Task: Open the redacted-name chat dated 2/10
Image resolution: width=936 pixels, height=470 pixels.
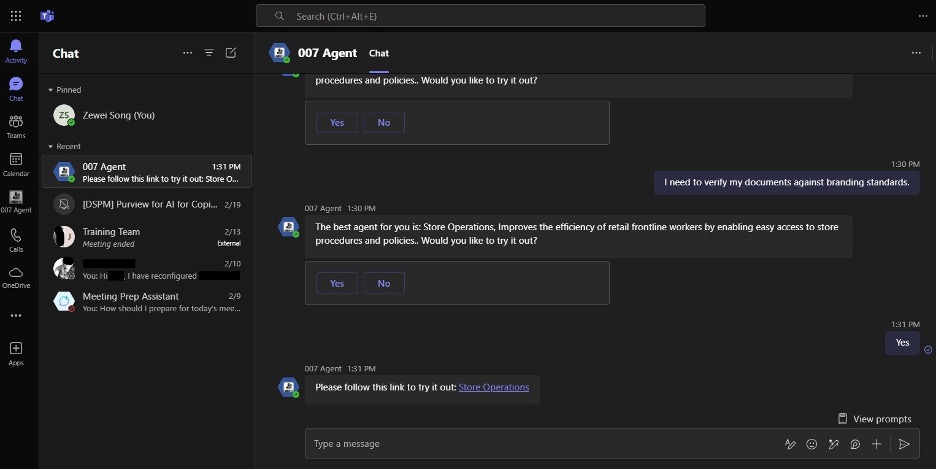Action: click(x=147, y=269)
